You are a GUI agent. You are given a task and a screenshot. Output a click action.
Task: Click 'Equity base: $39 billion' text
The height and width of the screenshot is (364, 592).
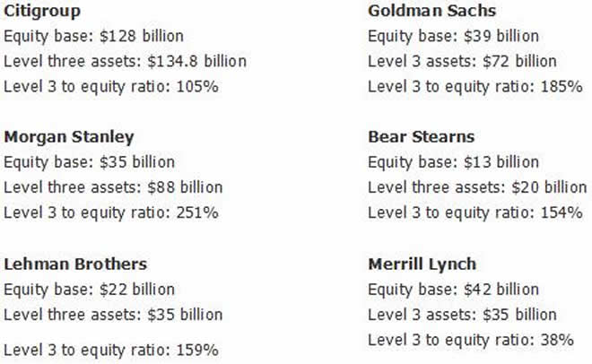[453, 37]
